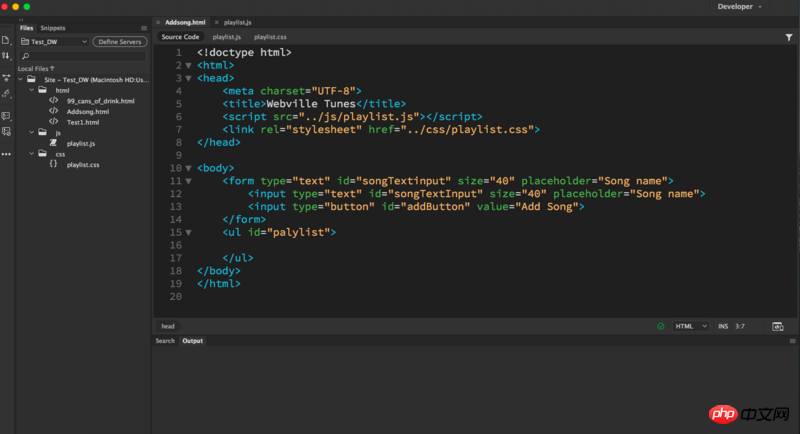Open the three-dots customize toolbar icon
Screen dimensions: 800x434
pyautogui.click(x=6, y=154)
